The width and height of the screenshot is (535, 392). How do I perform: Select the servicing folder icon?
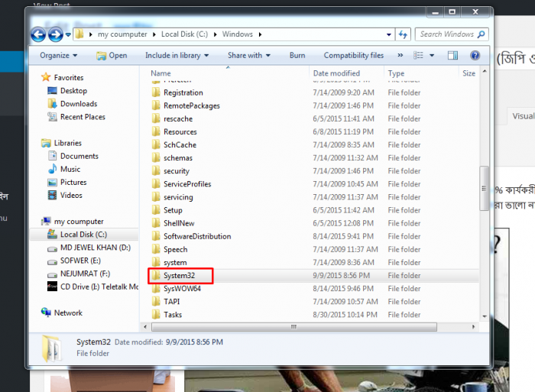(x=156, y=197)
